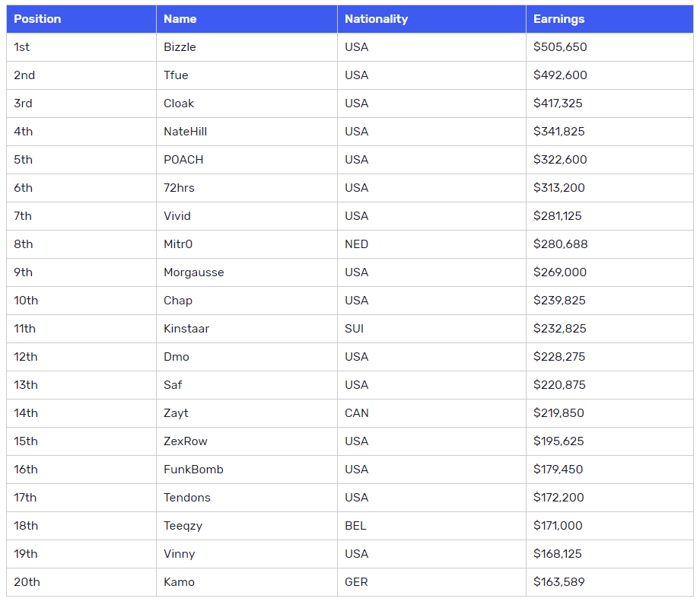This screenshot has height=605, width=700.
Task: Click Kamo's earnings of $163,589
Action: [x=559, y=581]
